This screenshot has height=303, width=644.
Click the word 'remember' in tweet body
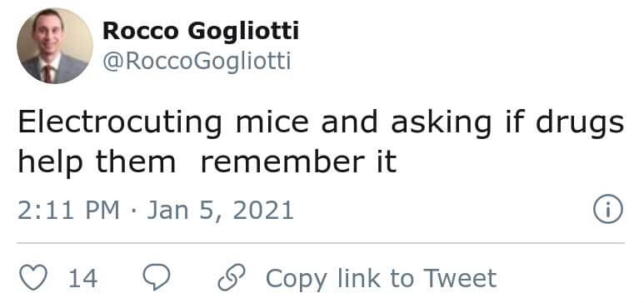pyautogui.click(x=283, y=161)
